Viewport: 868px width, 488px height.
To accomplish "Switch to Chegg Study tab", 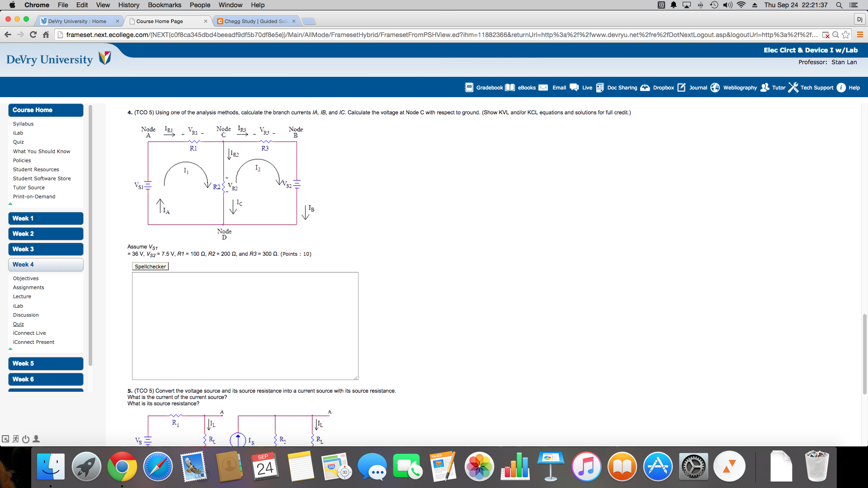I will pyautogui.click(x=256, y=21).
